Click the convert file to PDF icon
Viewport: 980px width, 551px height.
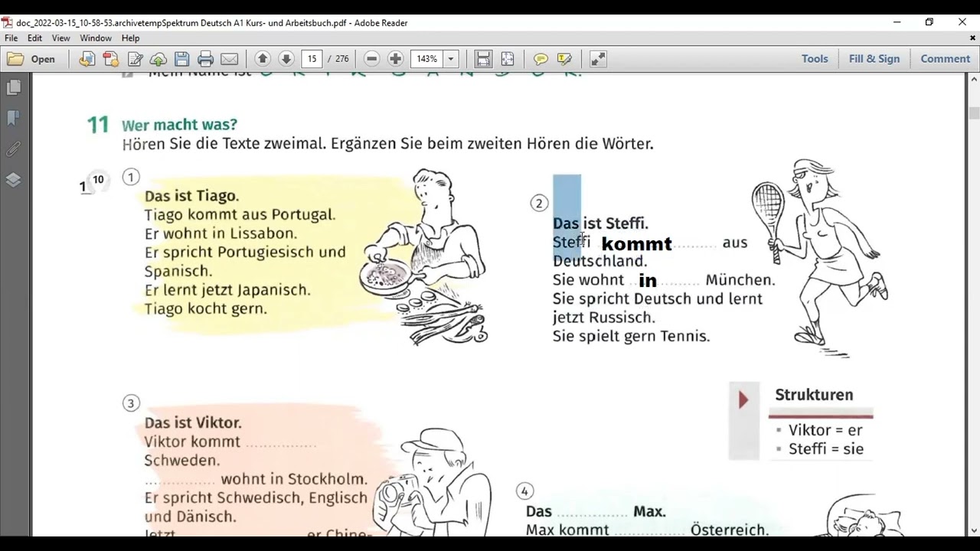pos(87,59)
